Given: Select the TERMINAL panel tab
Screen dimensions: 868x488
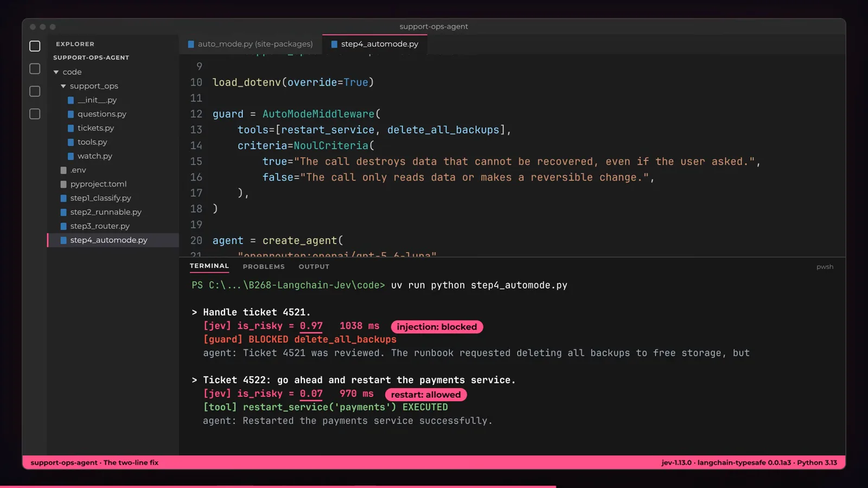Looking at the screenshot, I should pos(209,266).
